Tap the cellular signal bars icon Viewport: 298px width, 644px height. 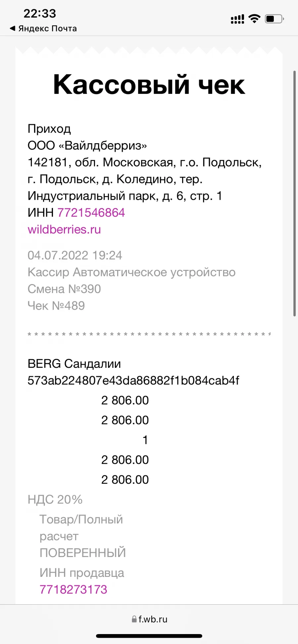pos(237,19)
